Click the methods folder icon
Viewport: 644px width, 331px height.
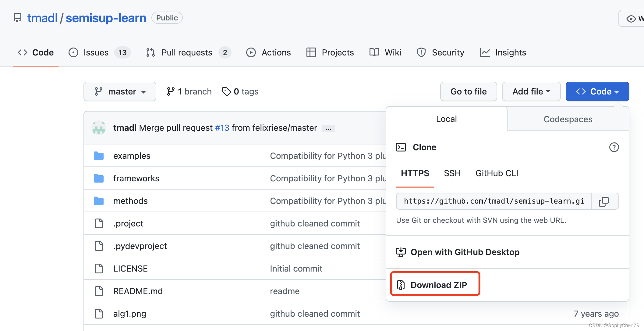click(x=99, y=201)
